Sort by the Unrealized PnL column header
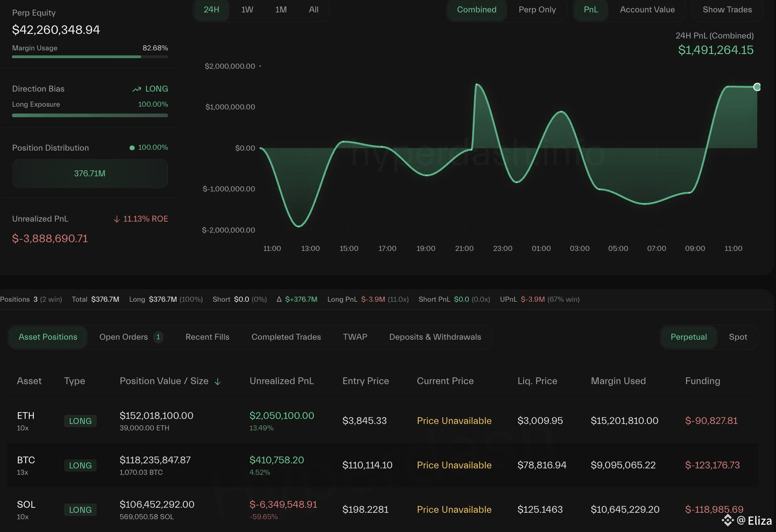This screenshot has height=532, width=776. click(281, 381)
